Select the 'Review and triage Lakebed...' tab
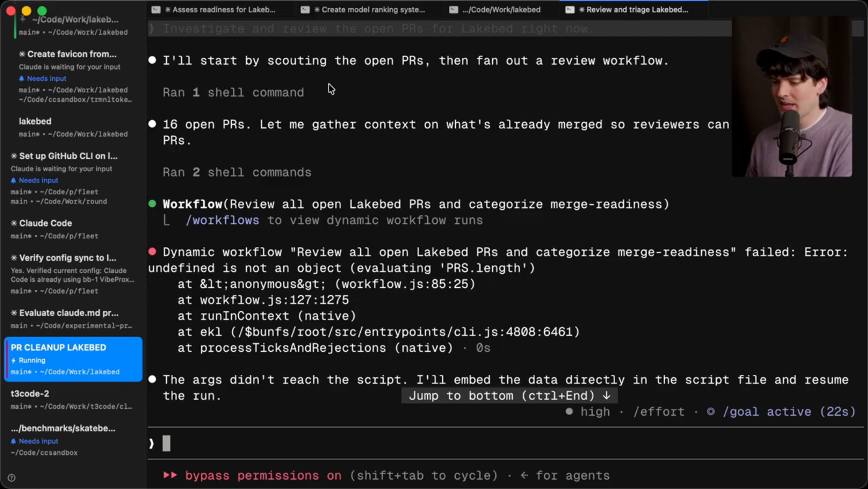Screen dimensions: 868x489 [x=632, y=9]
